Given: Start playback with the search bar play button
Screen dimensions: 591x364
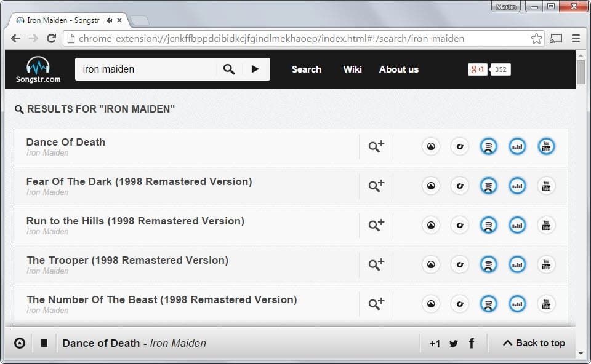Looking at the screenshot, I should tap(255, 69).
